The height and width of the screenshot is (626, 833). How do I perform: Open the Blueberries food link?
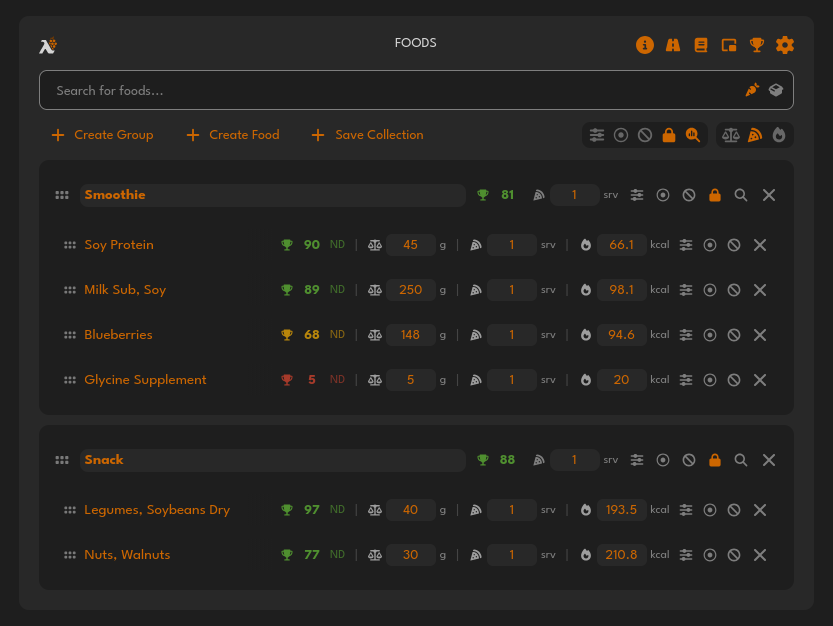coord(118,335)
